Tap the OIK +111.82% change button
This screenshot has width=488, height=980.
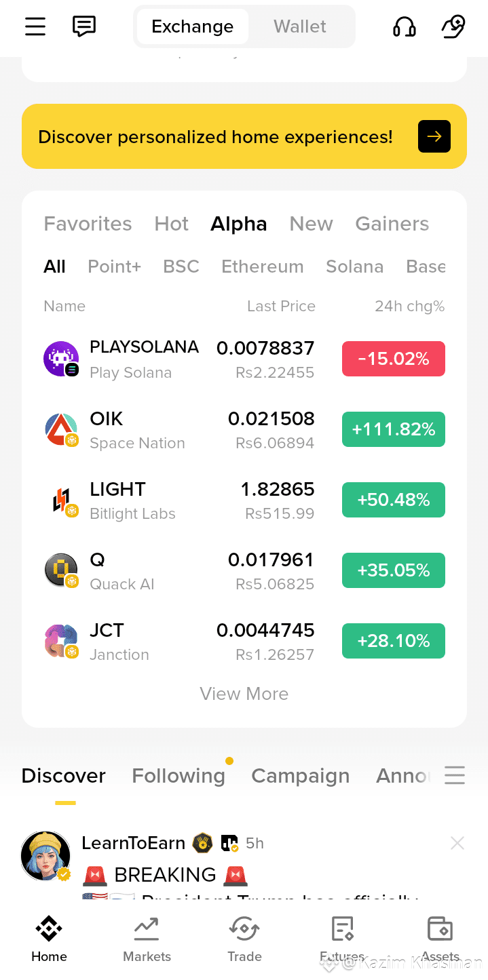point(393,429)
